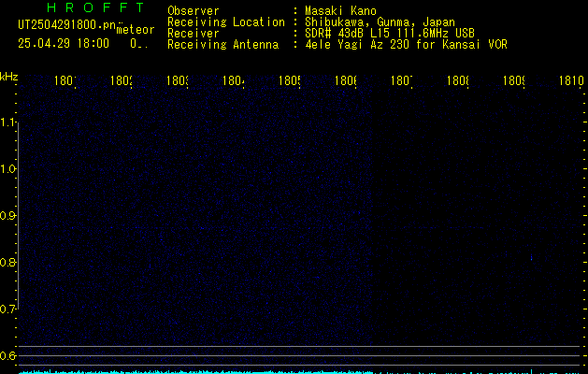Click the Receiver label
Screen dimensions: 588x374
tap(194, 34)
